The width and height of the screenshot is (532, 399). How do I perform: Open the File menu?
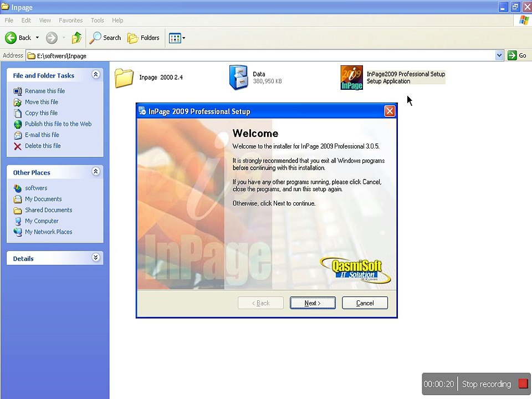coord(9,21)
